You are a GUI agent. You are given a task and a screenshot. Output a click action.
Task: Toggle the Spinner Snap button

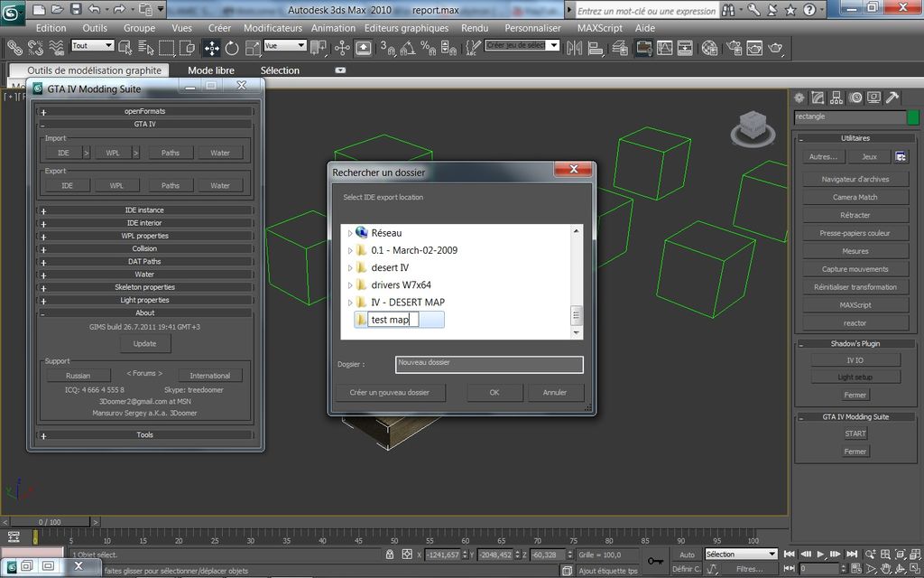(448, 48)
